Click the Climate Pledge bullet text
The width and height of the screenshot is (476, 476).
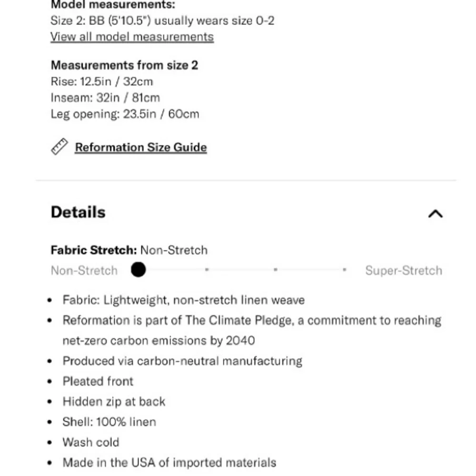[x=252, y=330]
